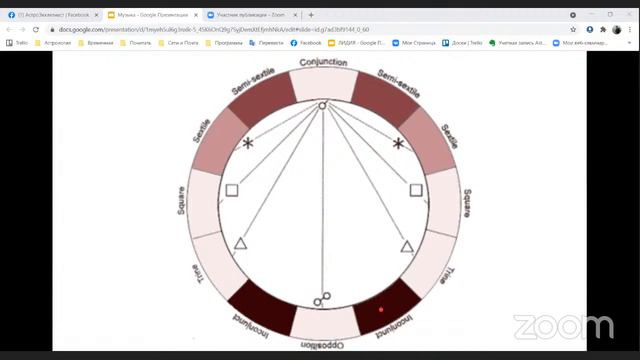
Task: Open the Учетная запись bookmark
Action: pos(517,43)
